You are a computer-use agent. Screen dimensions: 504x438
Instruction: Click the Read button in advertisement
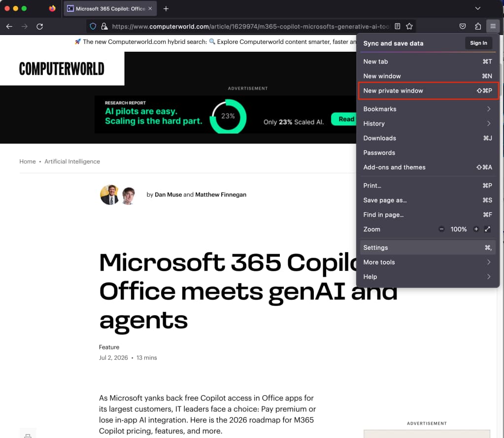(343, 119)
